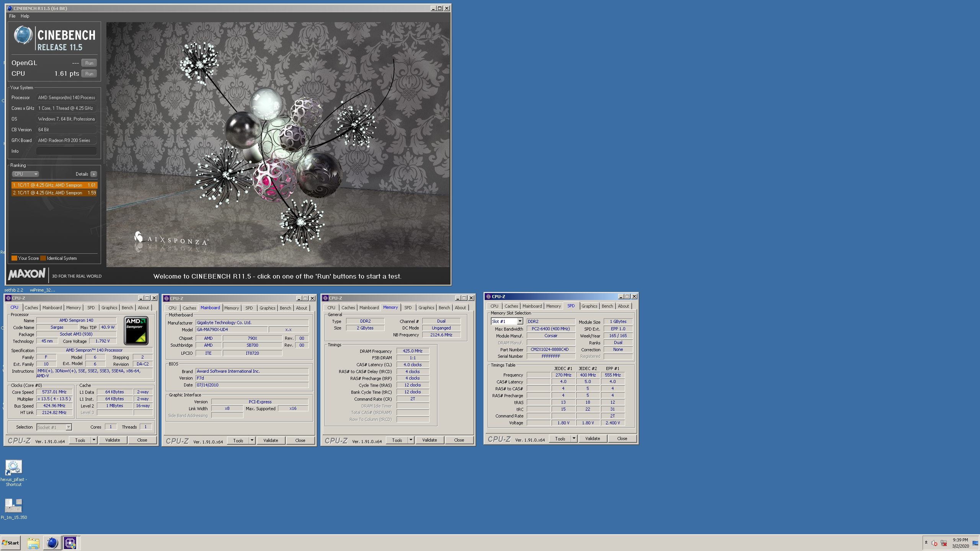Click the DRAM Frequency value 425.0 MHz
980x551 pixels.
click(413, 351)
